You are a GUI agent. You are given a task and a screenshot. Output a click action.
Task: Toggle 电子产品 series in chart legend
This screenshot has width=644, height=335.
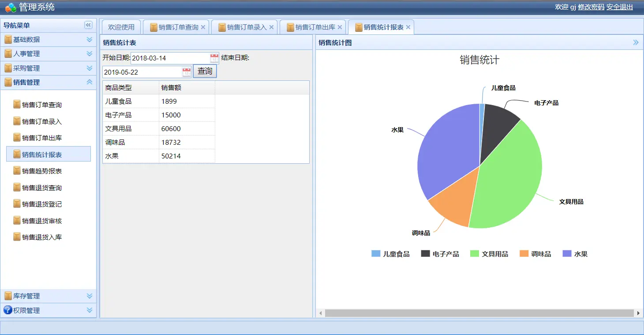pyautogui.click(x=440, y=254)
